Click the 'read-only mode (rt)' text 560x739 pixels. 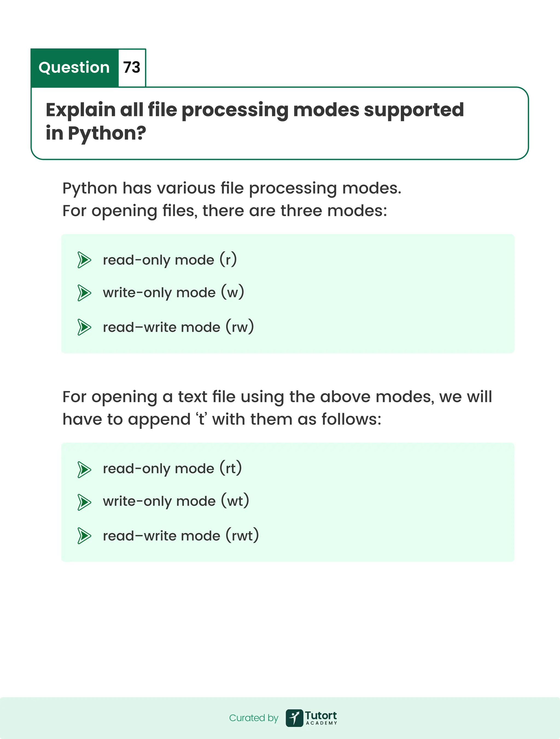click(172, 469)
